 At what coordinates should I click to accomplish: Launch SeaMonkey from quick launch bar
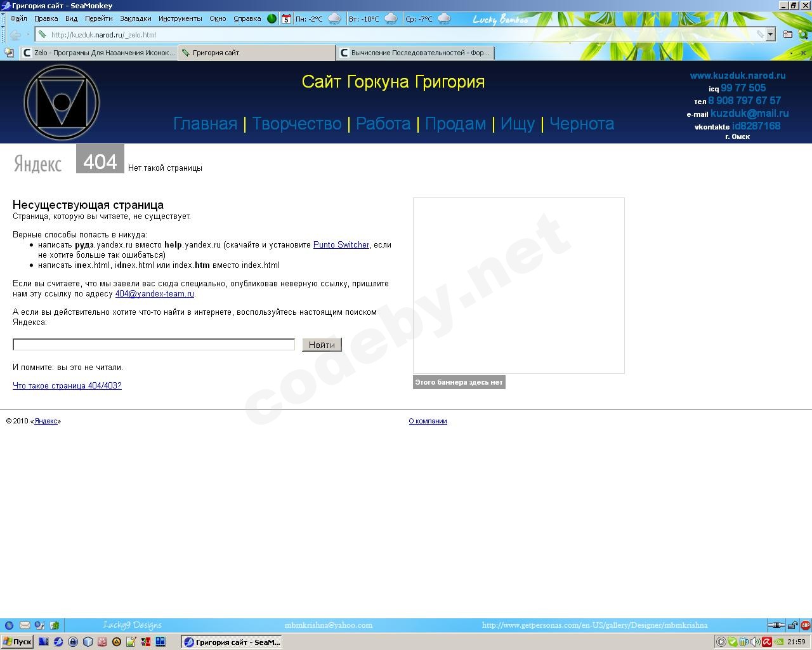(x=58, y=642)
